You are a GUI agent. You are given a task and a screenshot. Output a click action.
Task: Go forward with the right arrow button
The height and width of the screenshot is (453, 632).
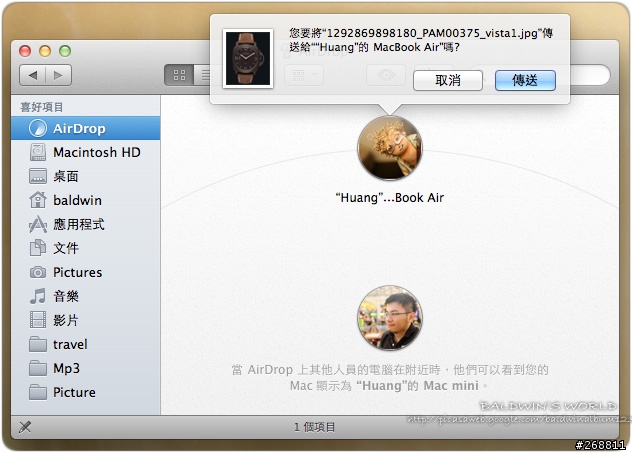(59, 75)
